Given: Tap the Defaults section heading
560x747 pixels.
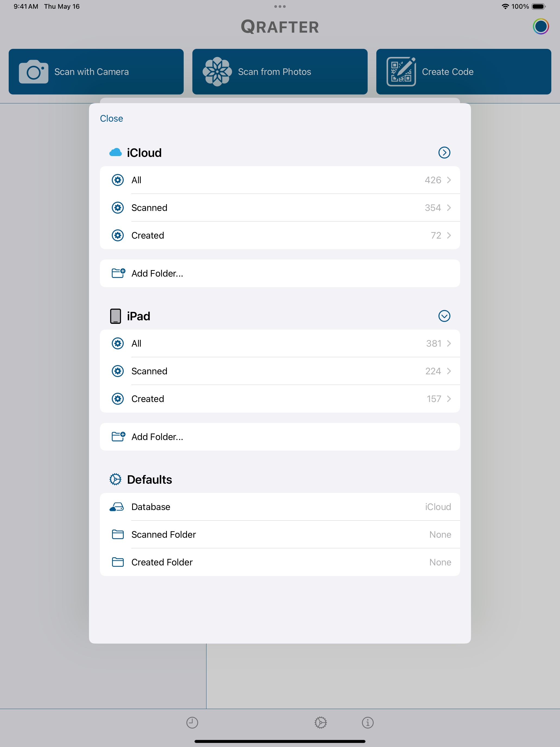Looking at the screenshot, I should pos(149,480).
